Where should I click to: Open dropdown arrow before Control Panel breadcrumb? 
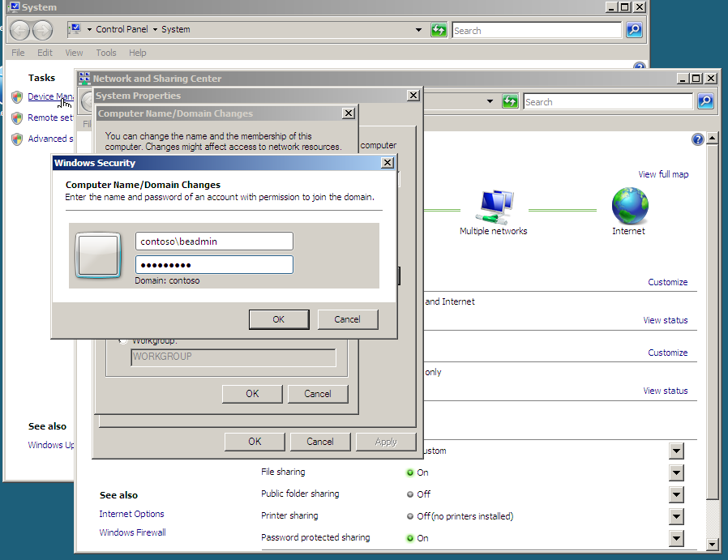(x=89, y=30)
